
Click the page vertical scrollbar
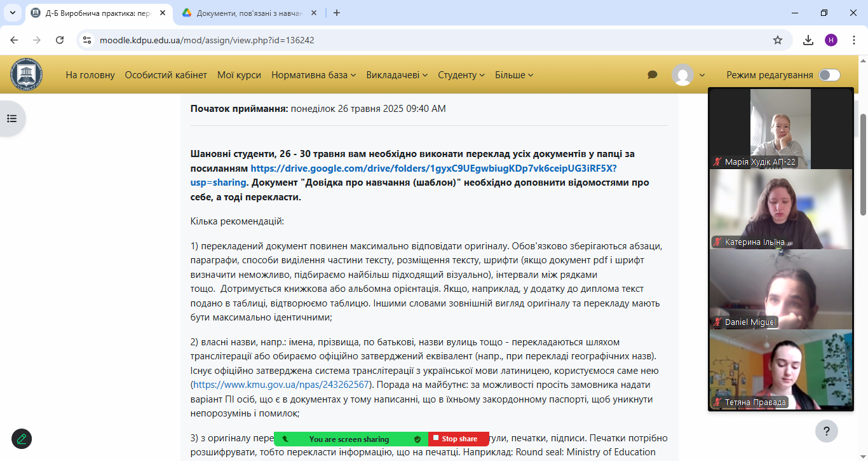click(863, 165)
